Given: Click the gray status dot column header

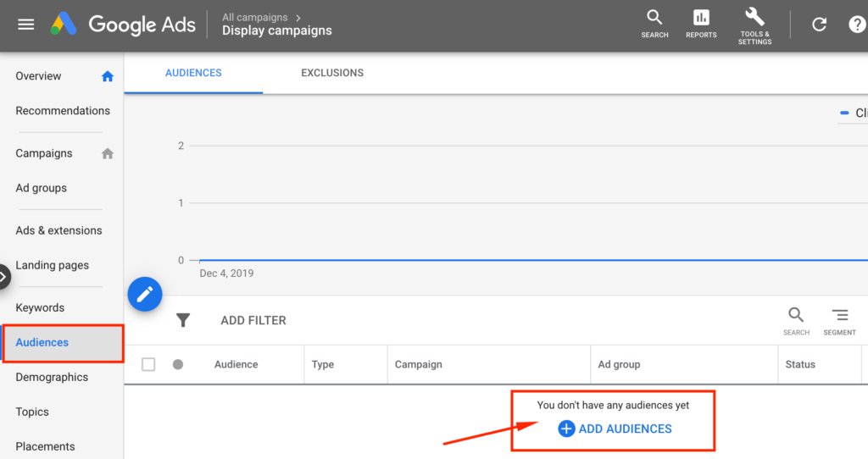Looking at the screenshot, I should (x=178, y=364).
